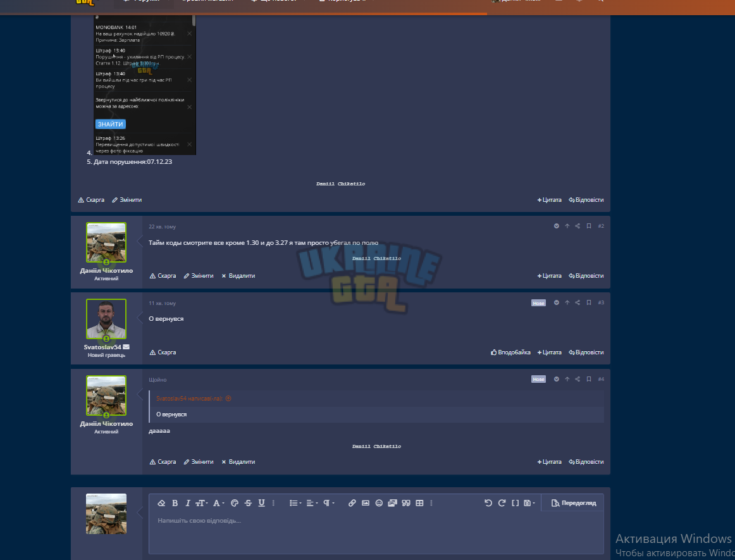Viewport: 735px width, 560px height.
Task: Click the eraser remove formatting icon
Action: point(161,503)
